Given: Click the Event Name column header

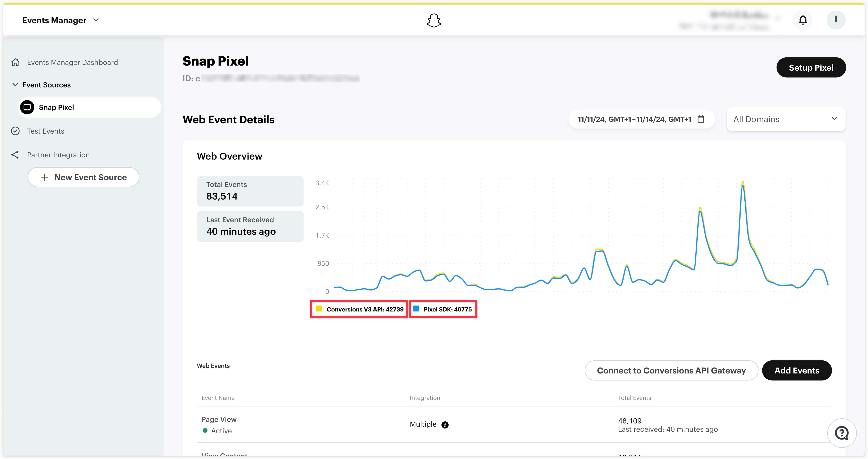Looking at the screenshot, I should pyautogui.click(x=218, y=398).
